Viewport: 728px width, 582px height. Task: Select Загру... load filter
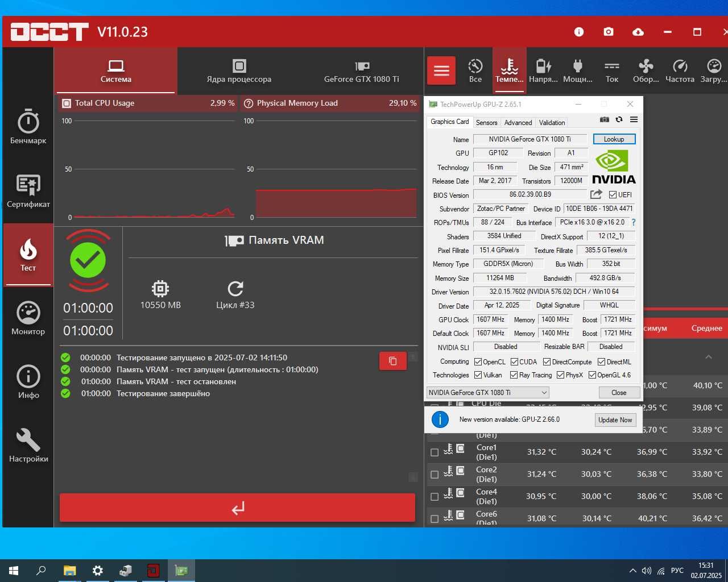tap(714, 70)
